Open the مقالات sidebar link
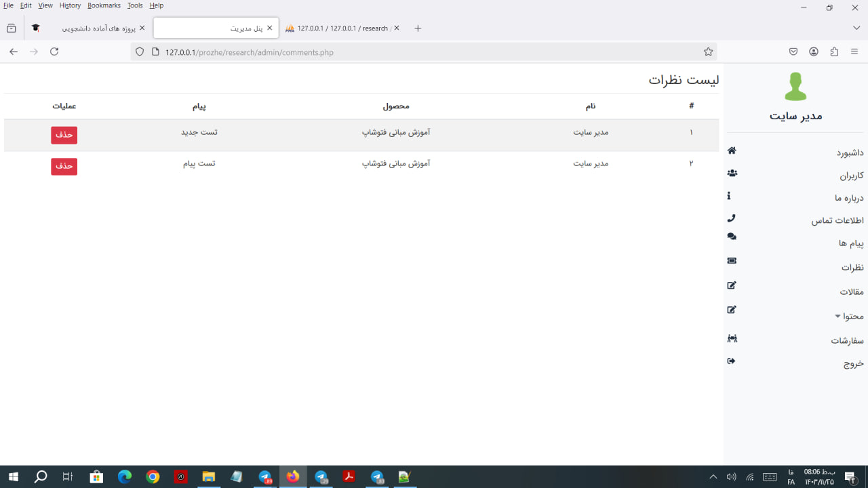The image size is (868, 488). (x=852, y=292)
